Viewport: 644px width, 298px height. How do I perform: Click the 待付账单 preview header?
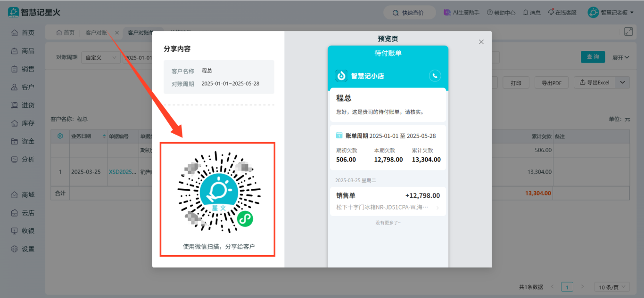pos(388,53)
